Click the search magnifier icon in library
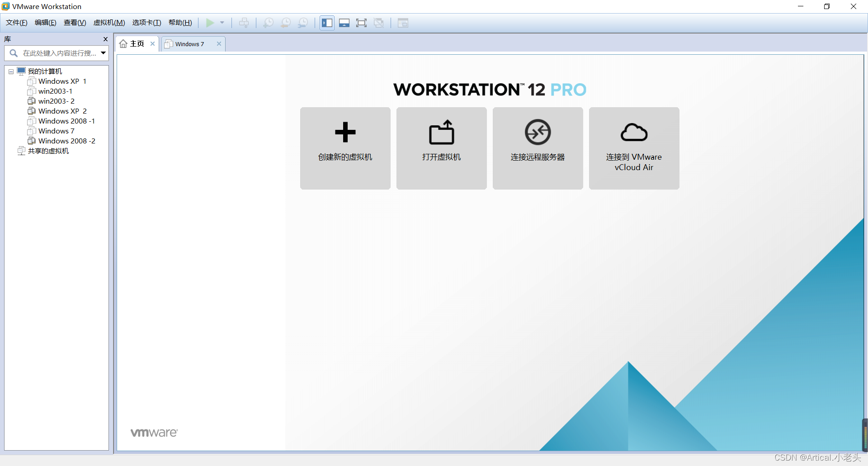868x466 pixels. [14, 53]
